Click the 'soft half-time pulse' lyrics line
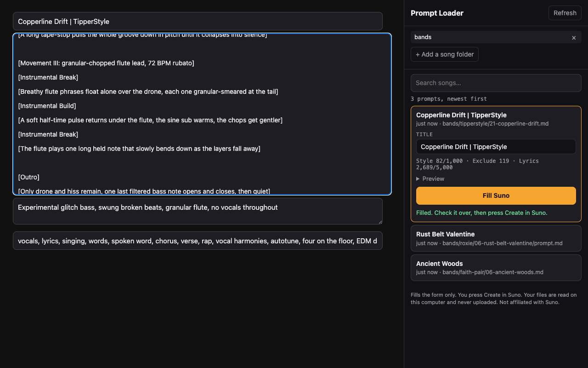The width and height of the screenshot is (588, 368). [x=150, y=120]
